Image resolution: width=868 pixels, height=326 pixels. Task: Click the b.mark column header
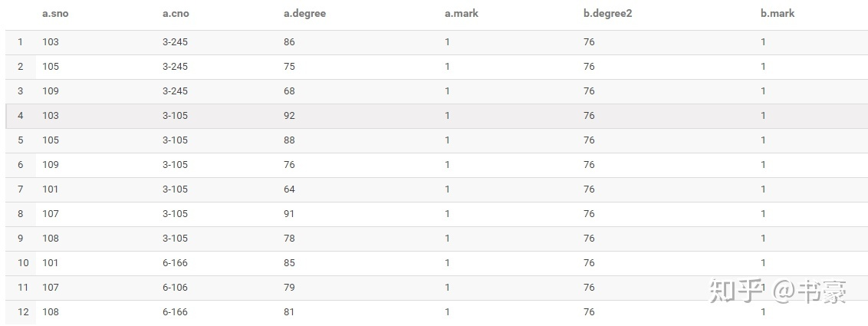coord(778,14)
